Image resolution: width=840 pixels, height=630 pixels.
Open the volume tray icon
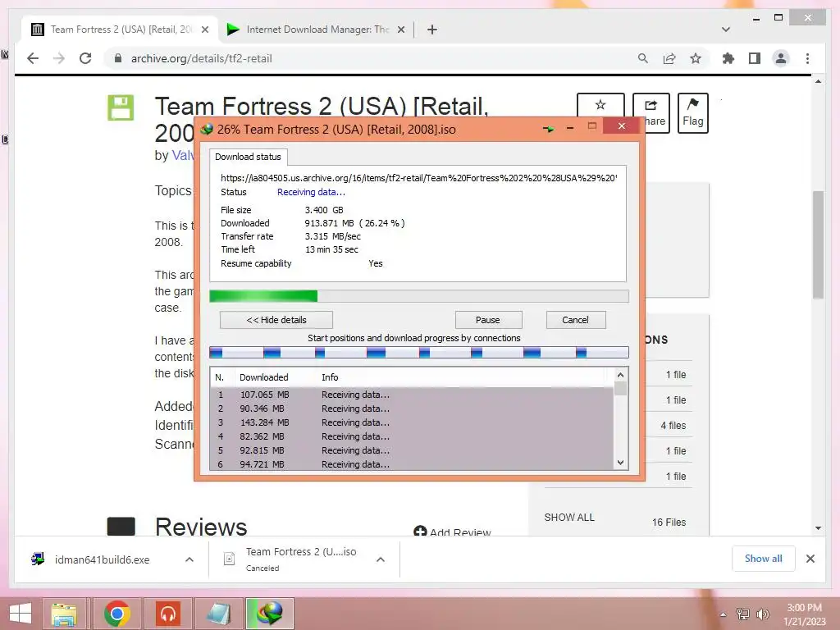point(762,614)
